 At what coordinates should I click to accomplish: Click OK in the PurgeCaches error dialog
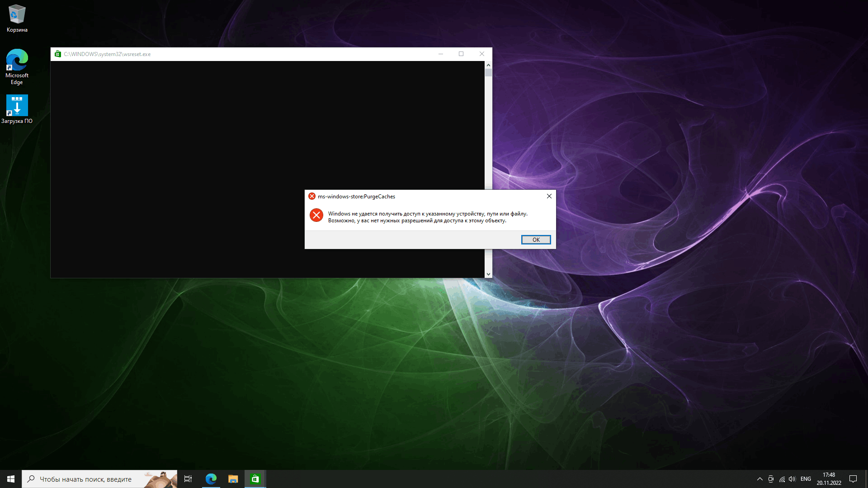pos(536,239)
